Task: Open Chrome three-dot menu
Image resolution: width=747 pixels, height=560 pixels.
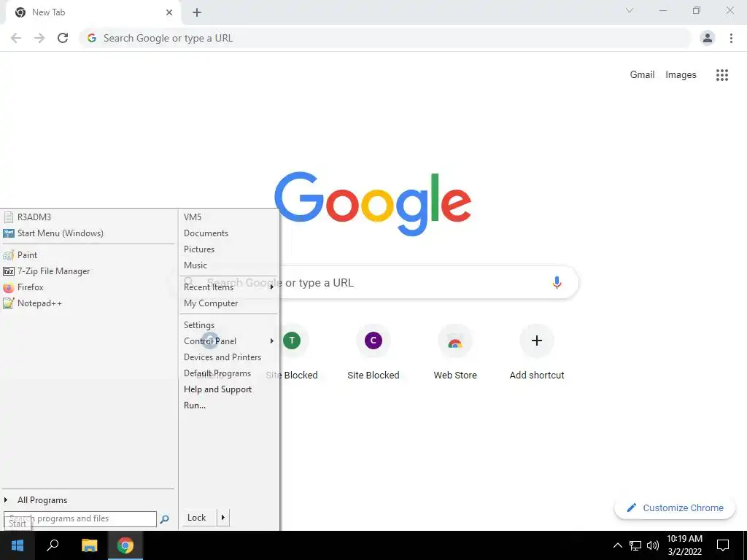Action: pyautogui.click(x=731, y=38)
